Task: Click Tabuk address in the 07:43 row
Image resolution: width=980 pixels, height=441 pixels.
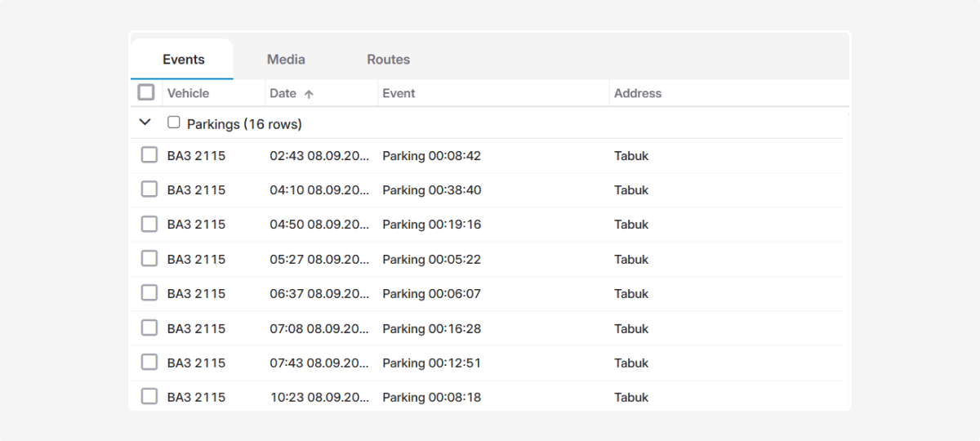Action: pos(630,363)
